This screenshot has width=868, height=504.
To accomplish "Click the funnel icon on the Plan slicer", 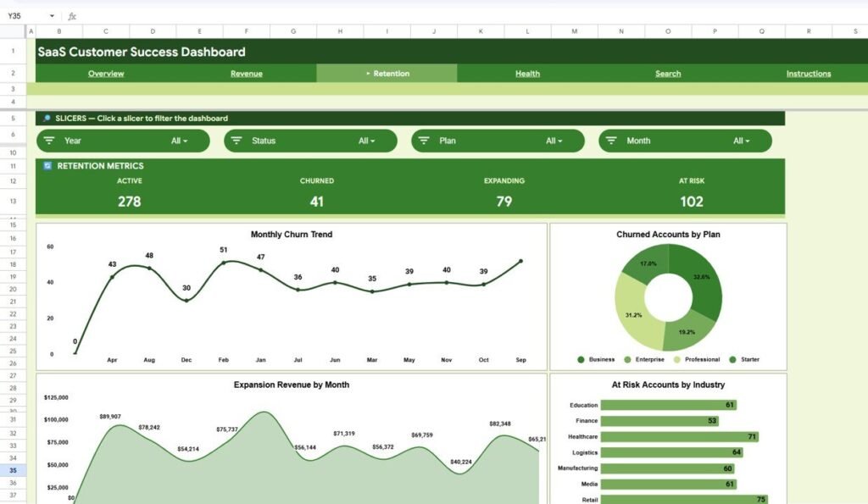I will [423, 141].
